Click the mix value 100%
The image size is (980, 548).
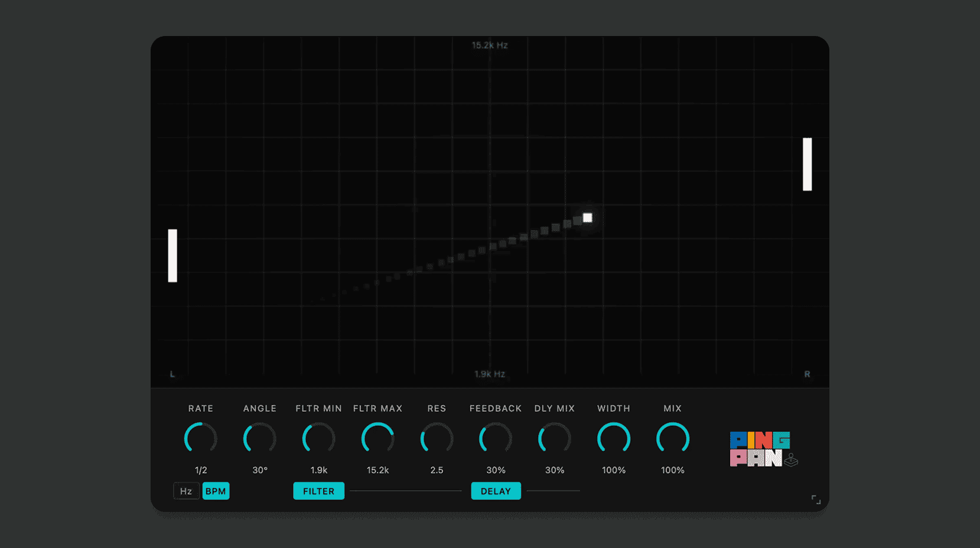pos(673,470)
